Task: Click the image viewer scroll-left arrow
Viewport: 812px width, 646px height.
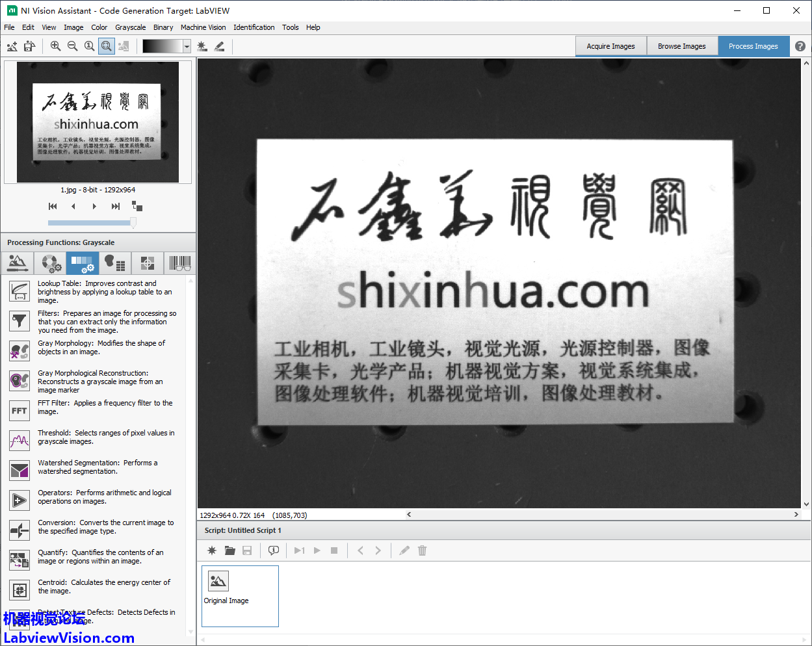Action: coord(409,515)
